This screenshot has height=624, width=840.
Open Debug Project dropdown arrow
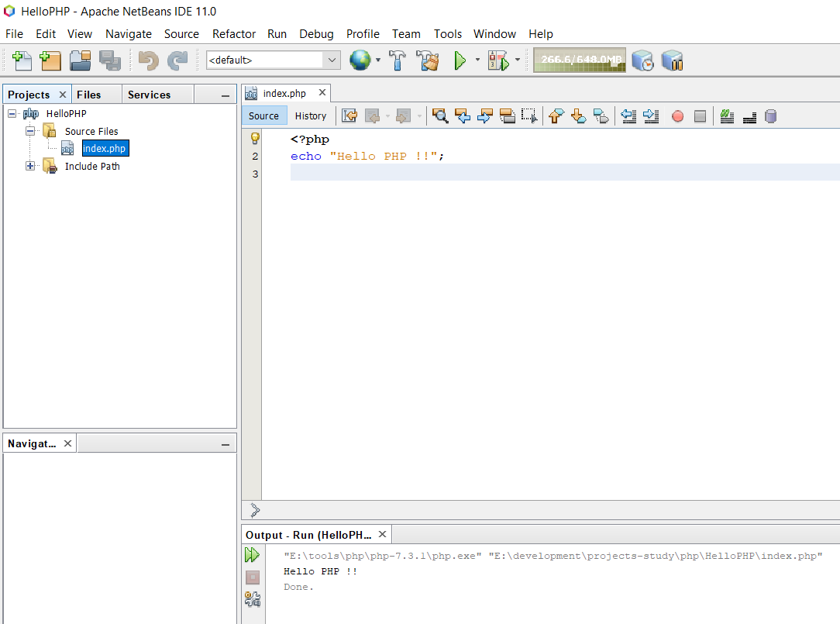coord(518,60)
